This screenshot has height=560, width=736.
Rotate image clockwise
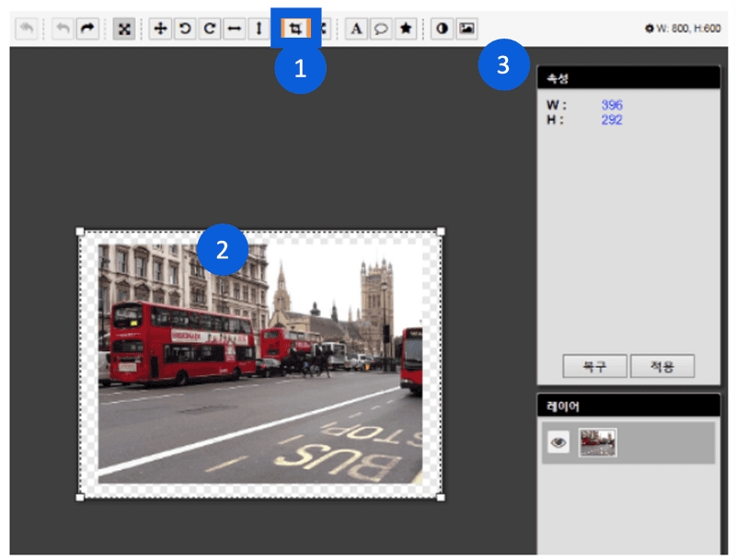[x=210, y=29]
